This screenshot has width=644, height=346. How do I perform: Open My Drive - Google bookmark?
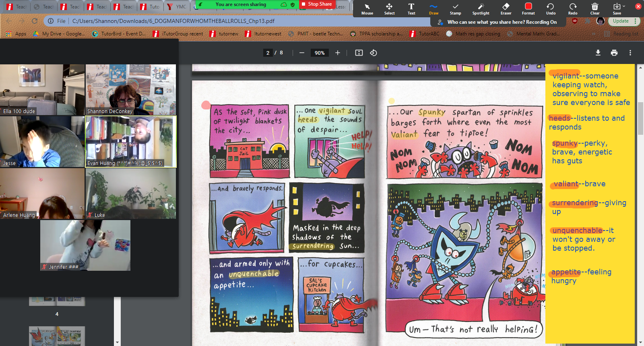click(59, 34)
